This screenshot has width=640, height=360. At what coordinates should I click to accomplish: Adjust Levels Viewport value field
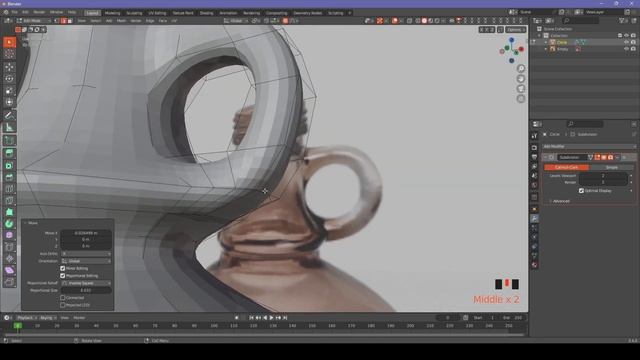click(603, 176)
